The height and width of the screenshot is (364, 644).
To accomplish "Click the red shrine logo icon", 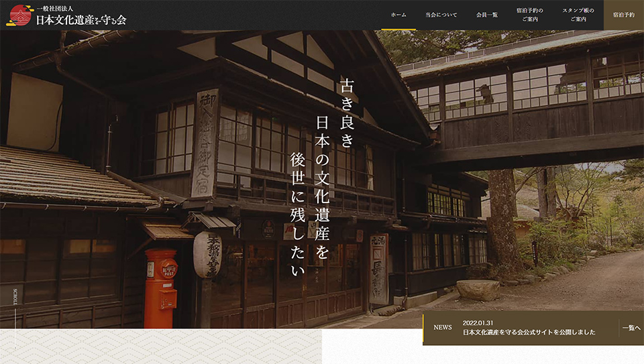I will (x=19, y=15).
